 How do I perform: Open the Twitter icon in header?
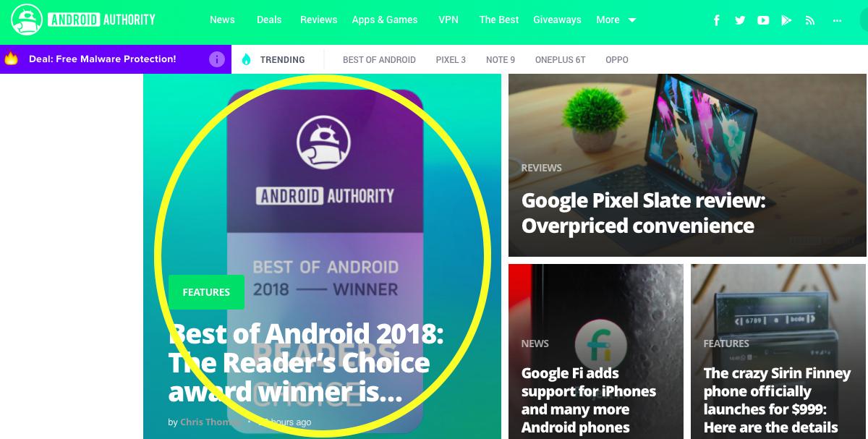click(740, 20)
